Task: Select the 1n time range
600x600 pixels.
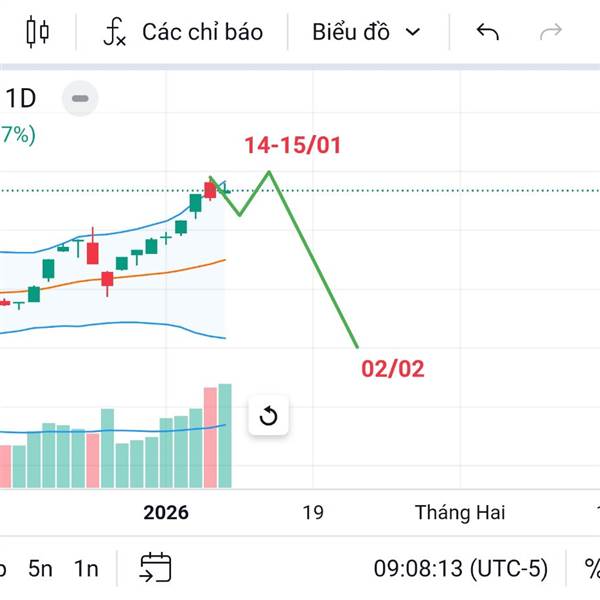Action: pyautogui.click(x=87, y=569)
